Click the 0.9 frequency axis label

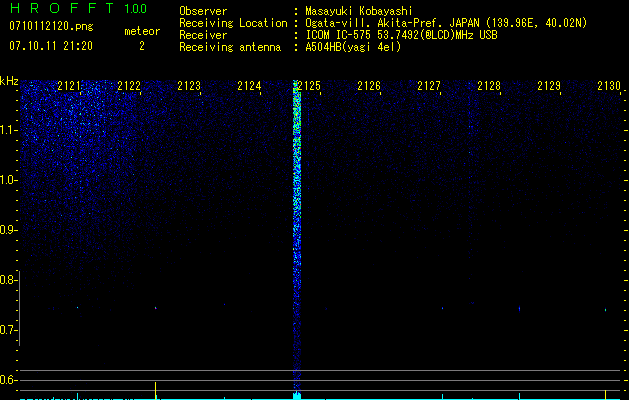8,230
